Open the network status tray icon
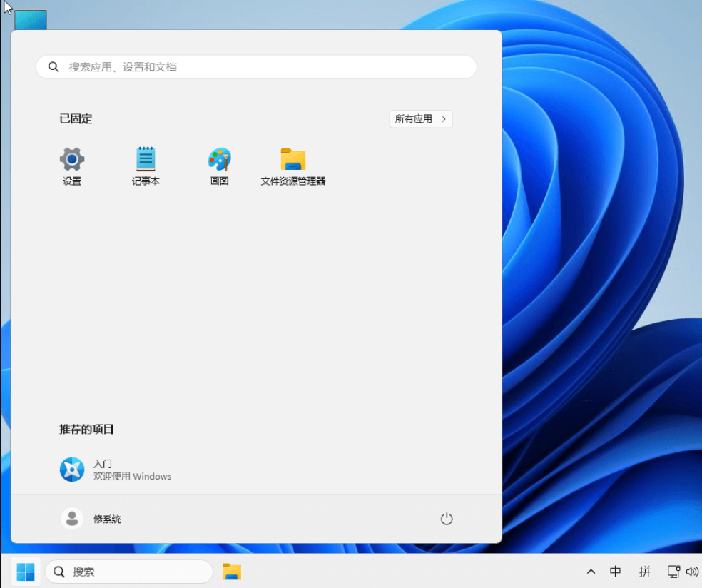Viewport: 702px width, 588px height. coord(673,572)
